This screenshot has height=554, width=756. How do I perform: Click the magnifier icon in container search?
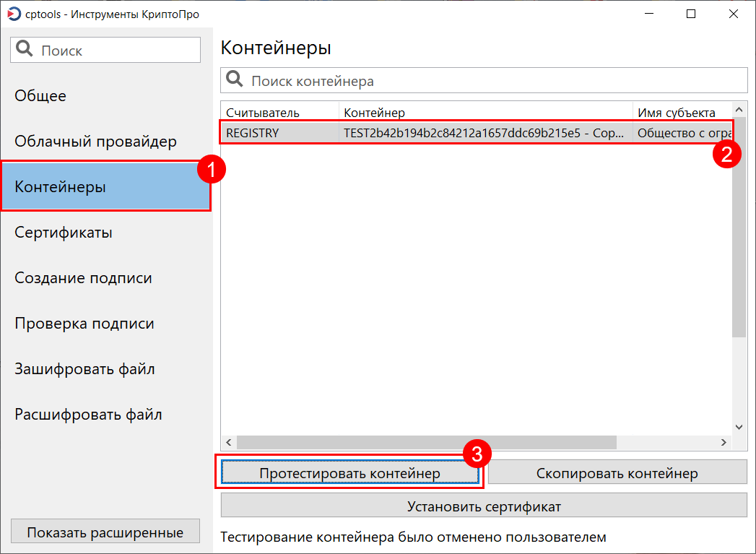pyautogui.click(x=235, y=80)
